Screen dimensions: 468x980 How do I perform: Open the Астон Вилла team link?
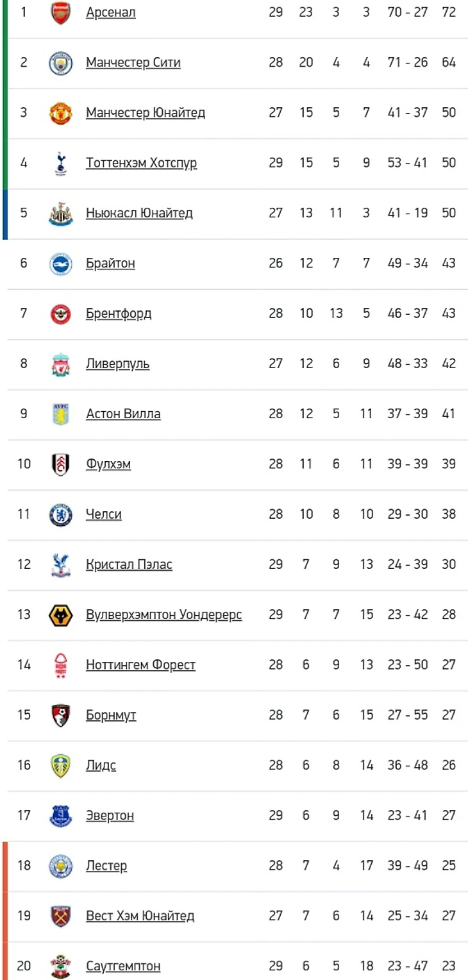123,414
